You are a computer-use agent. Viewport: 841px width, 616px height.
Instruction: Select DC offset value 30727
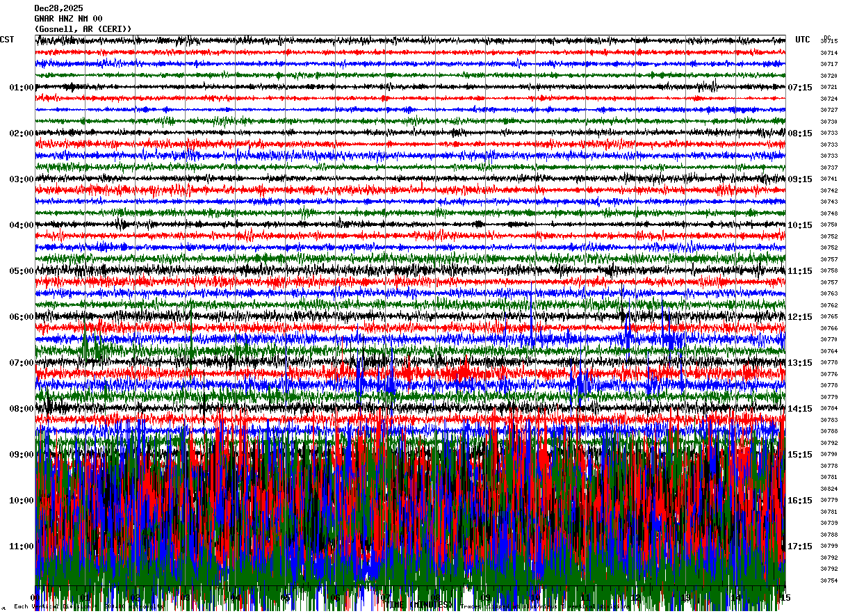point(829,110)
